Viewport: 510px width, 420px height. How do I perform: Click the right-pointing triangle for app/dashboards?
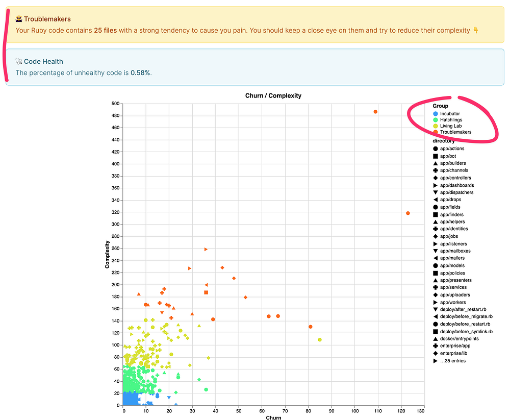[436, 185]
